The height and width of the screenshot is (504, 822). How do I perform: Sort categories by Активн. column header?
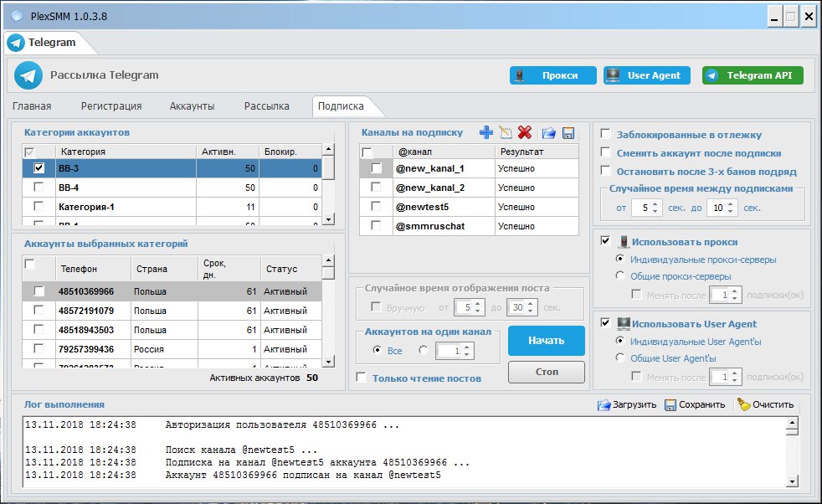(x=228, y=151)
